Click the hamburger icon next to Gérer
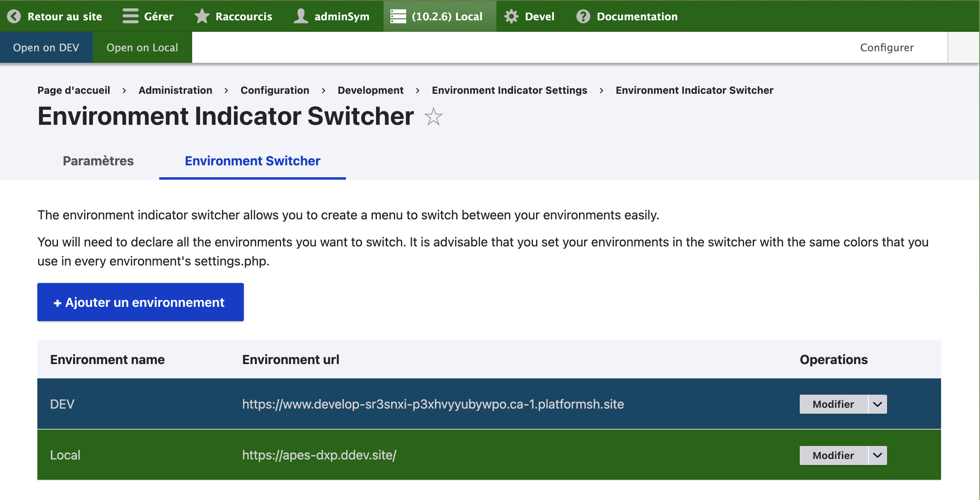 click(x=130, y=16)
